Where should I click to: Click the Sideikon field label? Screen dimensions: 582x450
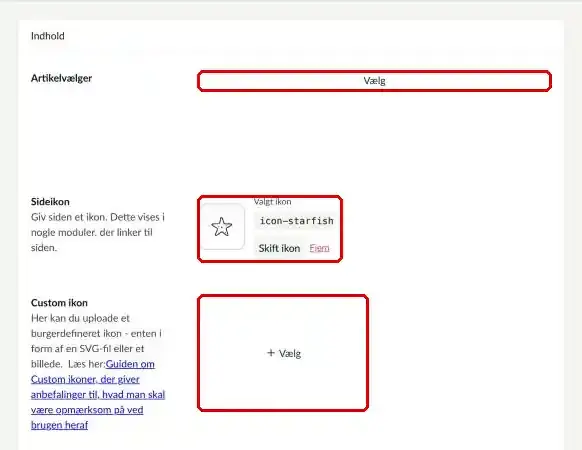coord(50,202)
